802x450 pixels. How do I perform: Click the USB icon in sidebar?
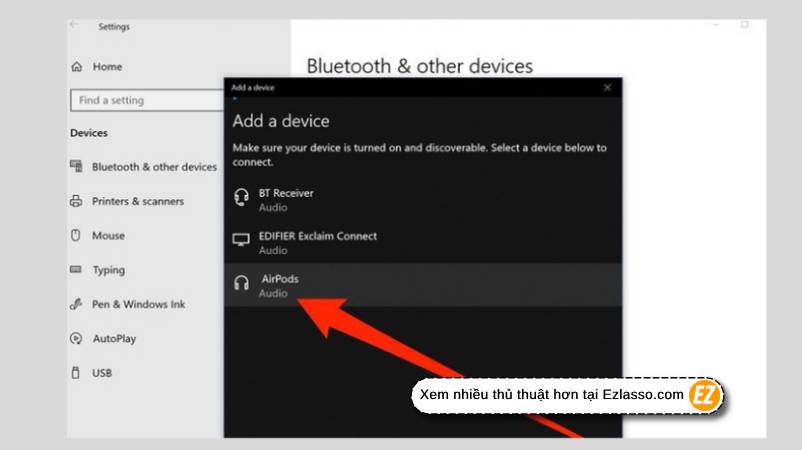pos(76,373)
